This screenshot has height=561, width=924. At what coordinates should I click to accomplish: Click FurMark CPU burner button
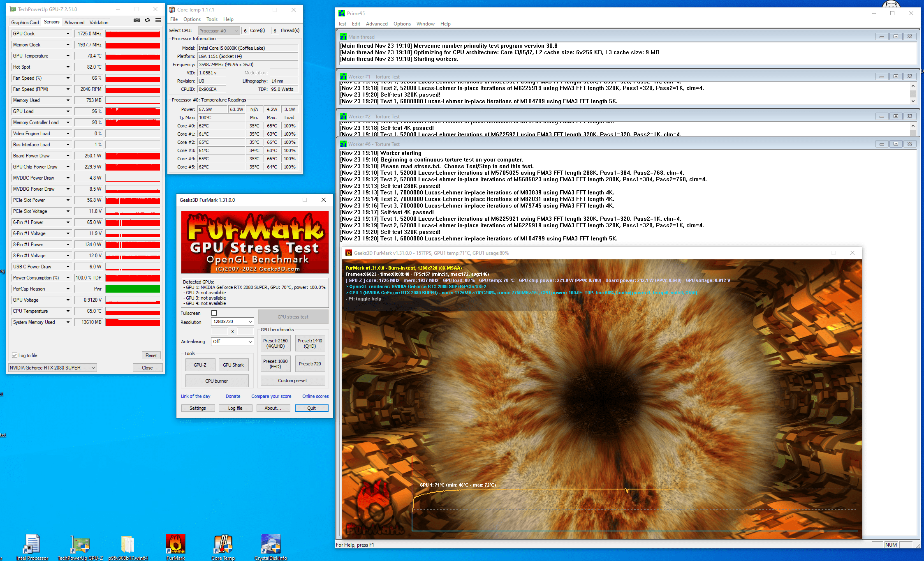217,381
